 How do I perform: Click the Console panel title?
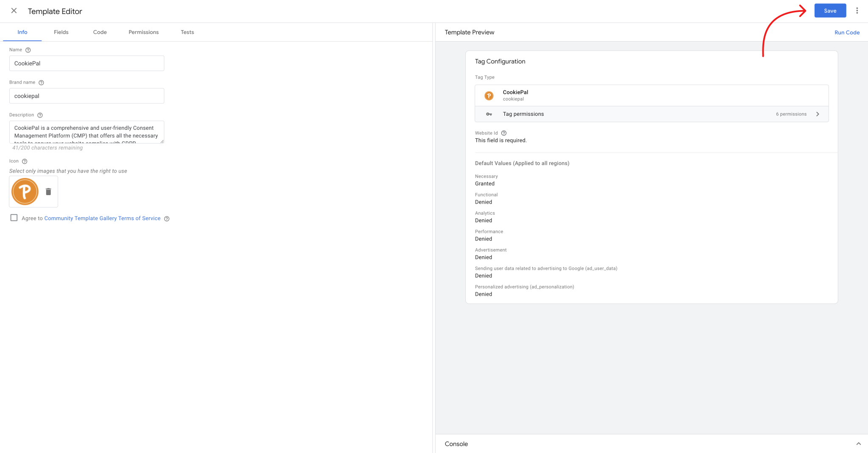[x=456, y=444]
